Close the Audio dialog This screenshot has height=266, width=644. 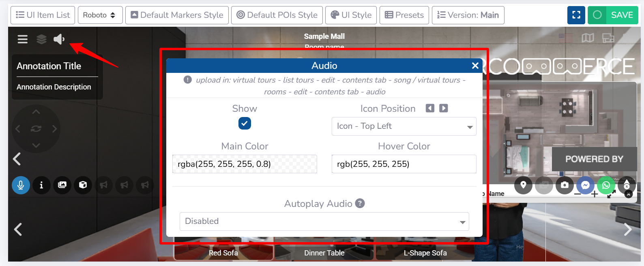click(475, 66)
